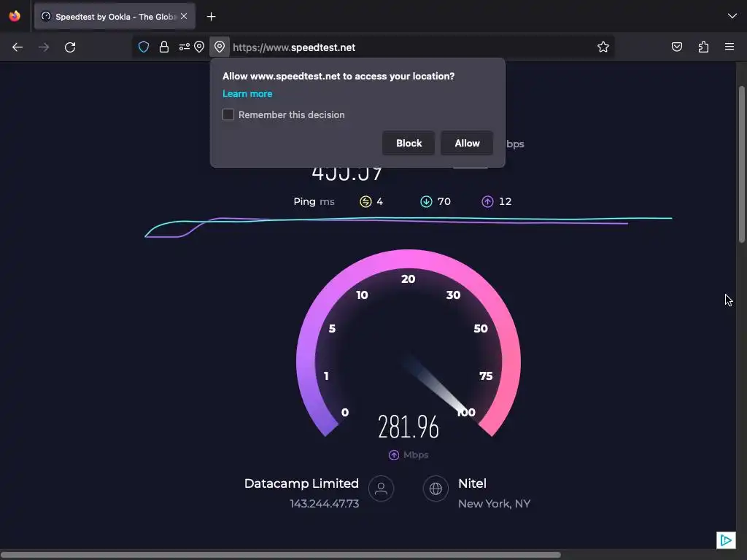747x560 pixels.
Task: Click the Datacamp Limited provider name
Action: point(301,483)
